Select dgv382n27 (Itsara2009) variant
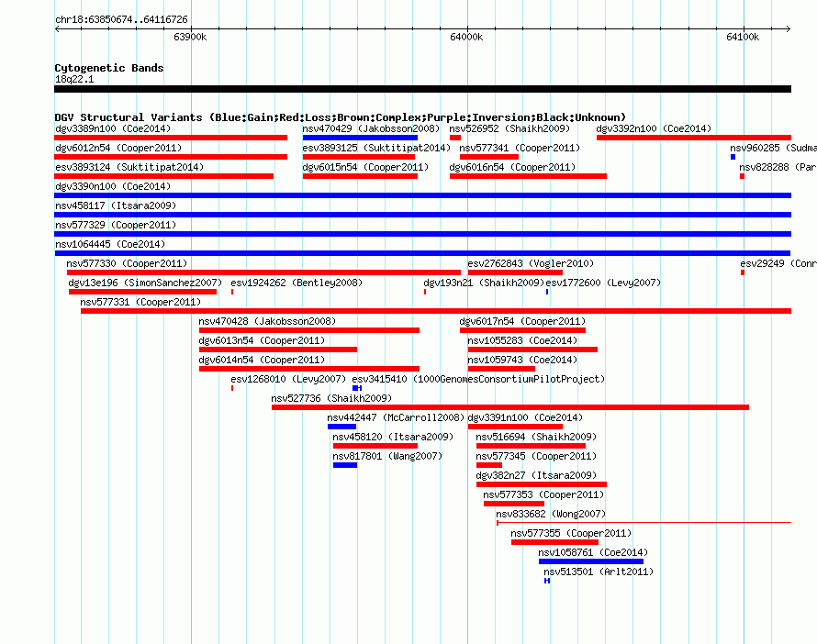 (542, 484)
